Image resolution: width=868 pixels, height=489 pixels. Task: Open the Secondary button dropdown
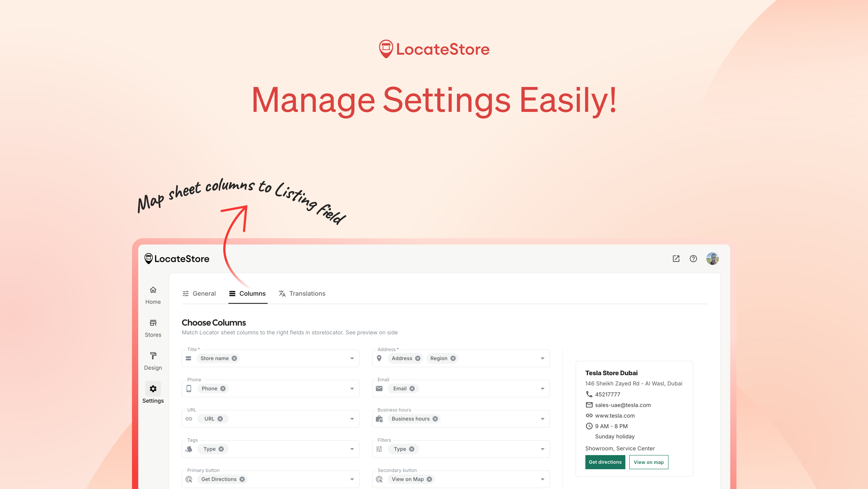click(542, 479)
